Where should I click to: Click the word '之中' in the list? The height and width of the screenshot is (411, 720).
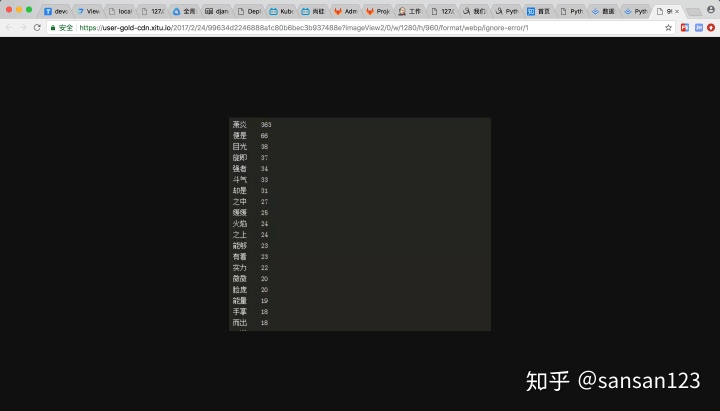(x=240, y=202)
